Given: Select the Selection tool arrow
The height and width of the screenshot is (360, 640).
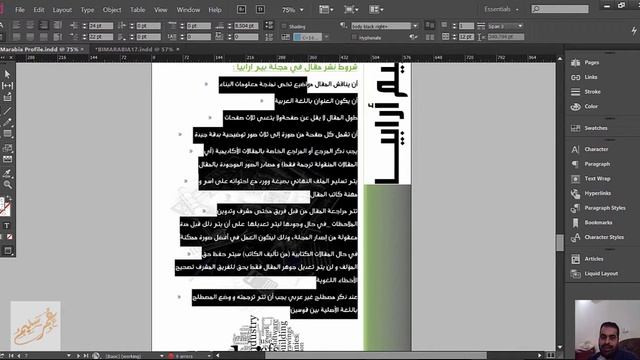Looking at the screenshot, I should [x=7, y=74].
